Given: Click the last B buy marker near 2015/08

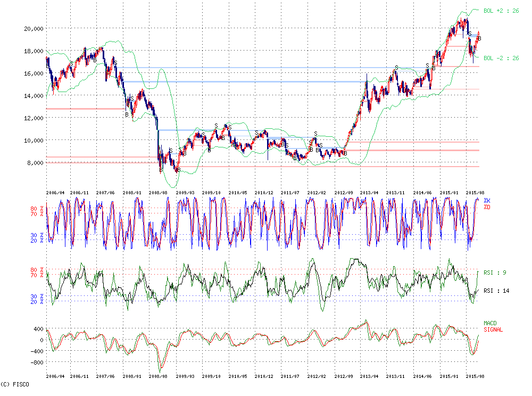Looking at the screenshot, I should coord(479,38).
